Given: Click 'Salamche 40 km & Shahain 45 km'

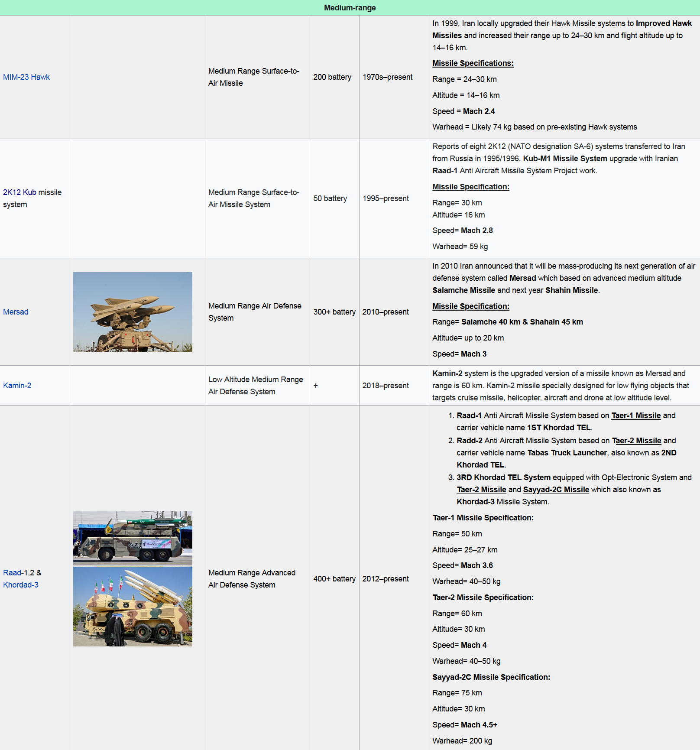Looking at the screenshot, I should 522,322.
